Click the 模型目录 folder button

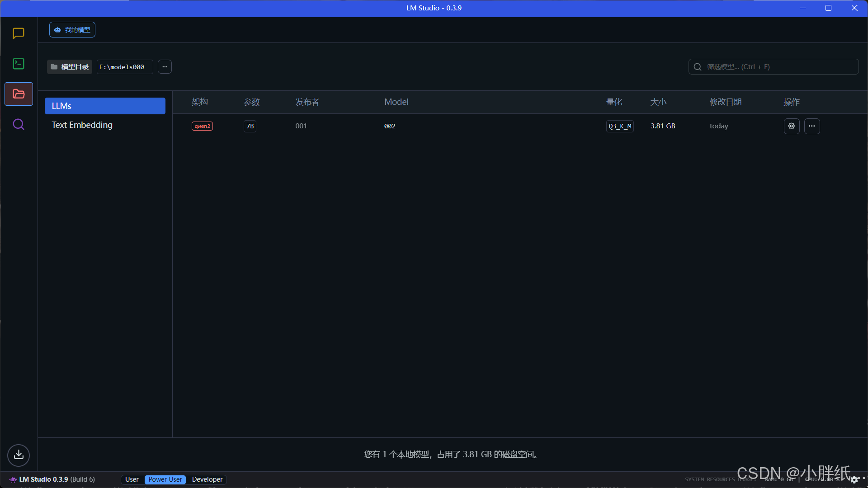click(70, 67)
